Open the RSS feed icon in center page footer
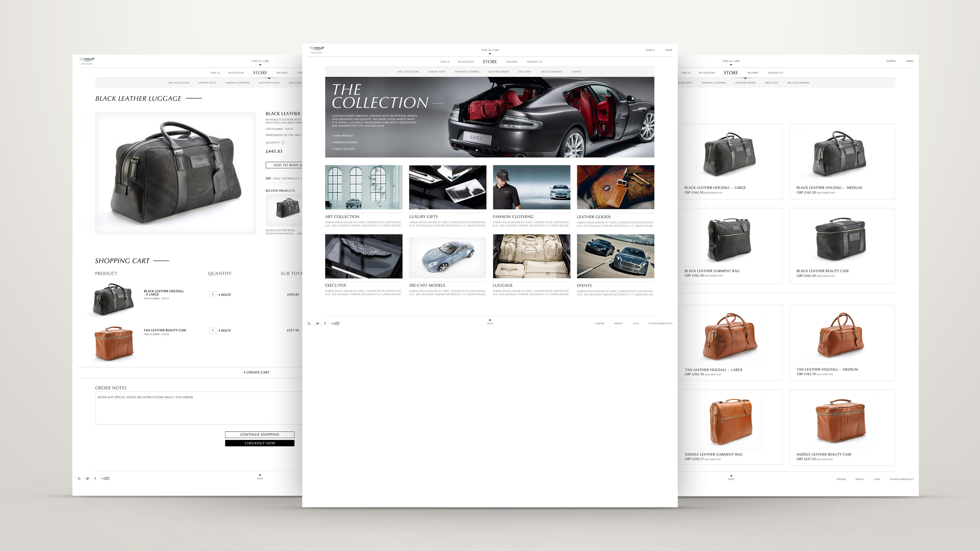 [x=309, y=324]
